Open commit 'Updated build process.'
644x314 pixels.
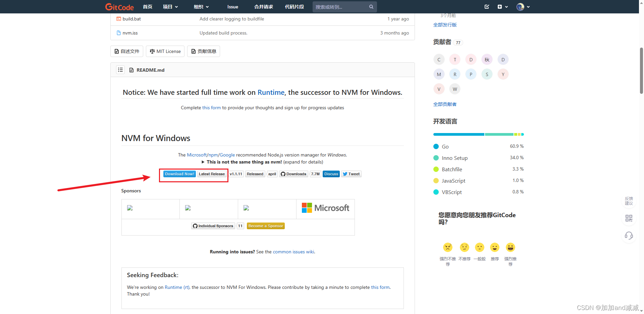(223, 33)
